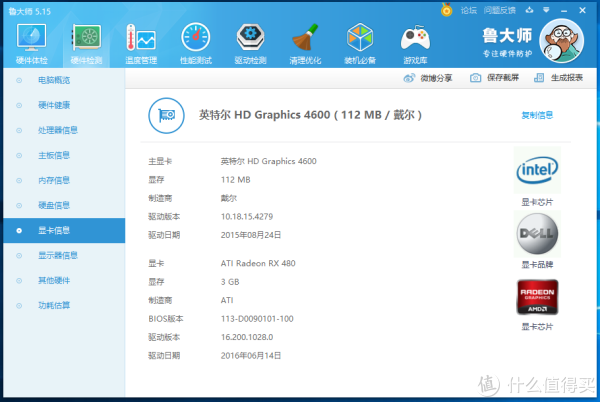Click driver date 2015年08月24日
Screen dimensions: 600x402
(x=251, y=235)
